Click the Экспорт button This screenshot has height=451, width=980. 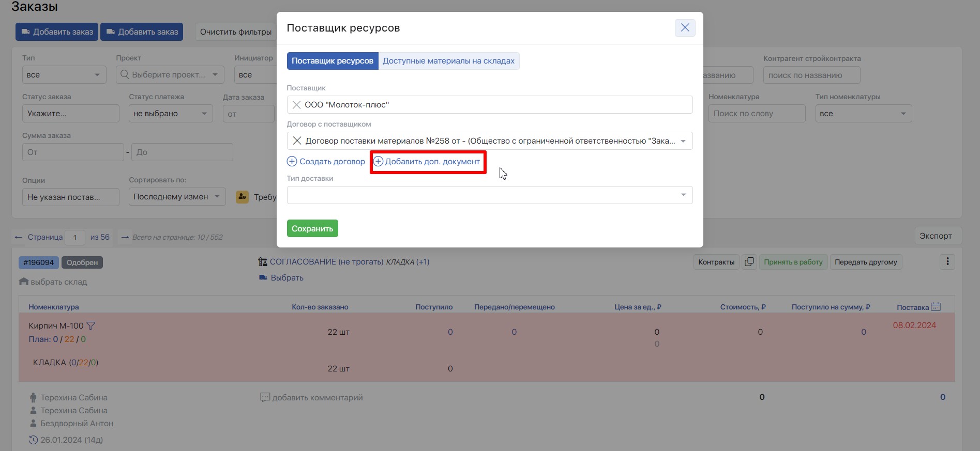coord(936,236)
